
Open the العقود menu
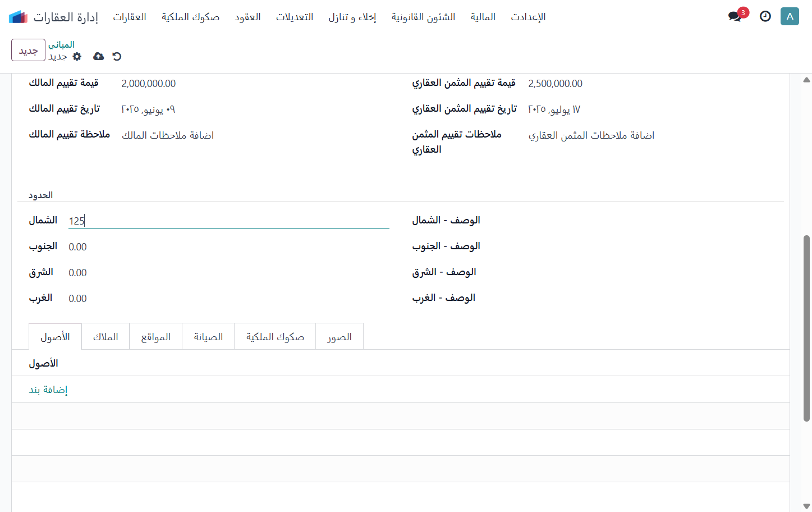click(247, 17)
